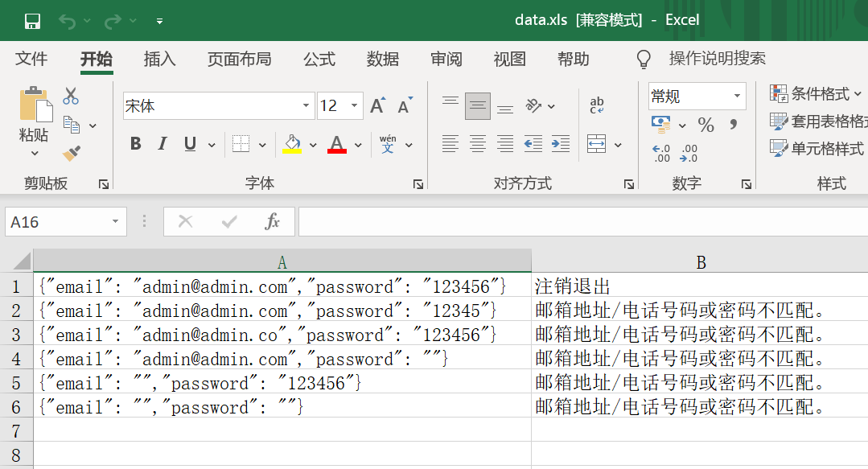Open the 数字 dialog launcher
This screenshot has width=868, height=469.
[747, 184]
